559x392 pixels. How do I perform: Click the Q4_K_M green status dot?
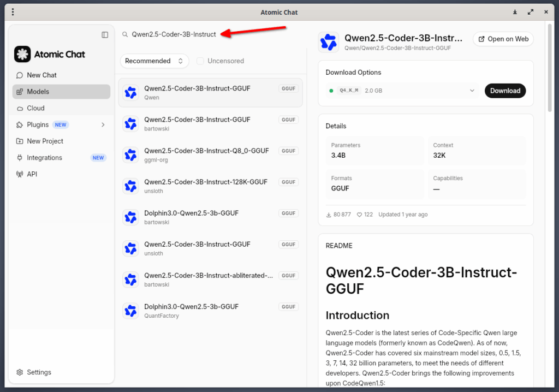[331, 91]
